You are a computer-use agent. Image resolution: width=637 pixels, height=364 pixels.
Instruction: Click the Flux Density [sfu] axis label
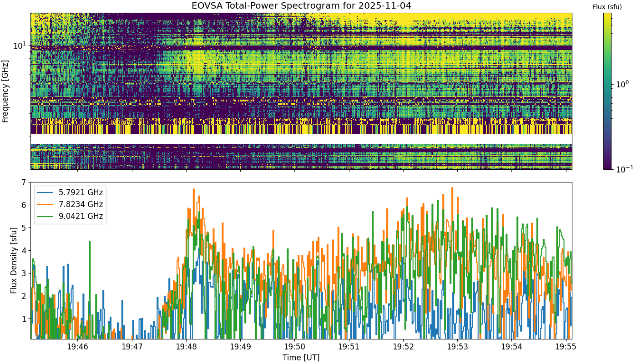pos(14,260)
